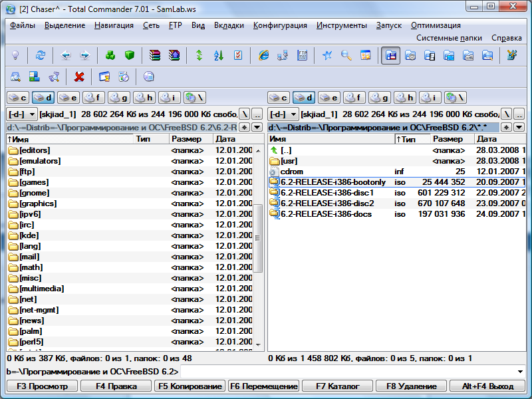Sort left panel by Имя column
532x399 pixels.
[x=70, y=139]
